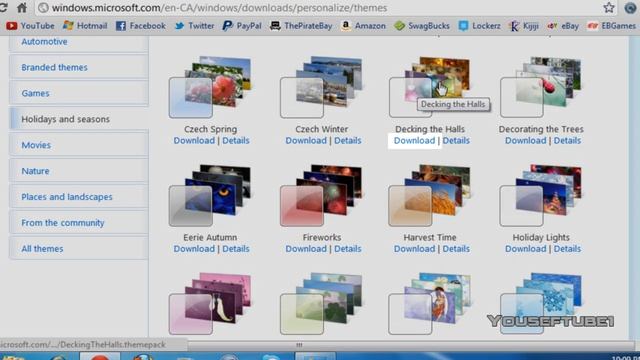Image resolution: width=640 pixels, height=360 pixels.
Task: Click the blue snowflake theme thumbnail
Action: [x=541, y=304]
